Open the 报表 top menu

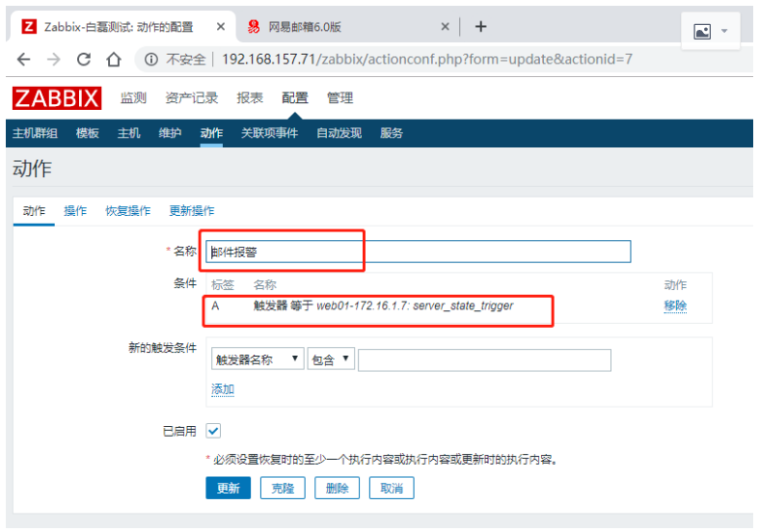click(x=250, y=98)
